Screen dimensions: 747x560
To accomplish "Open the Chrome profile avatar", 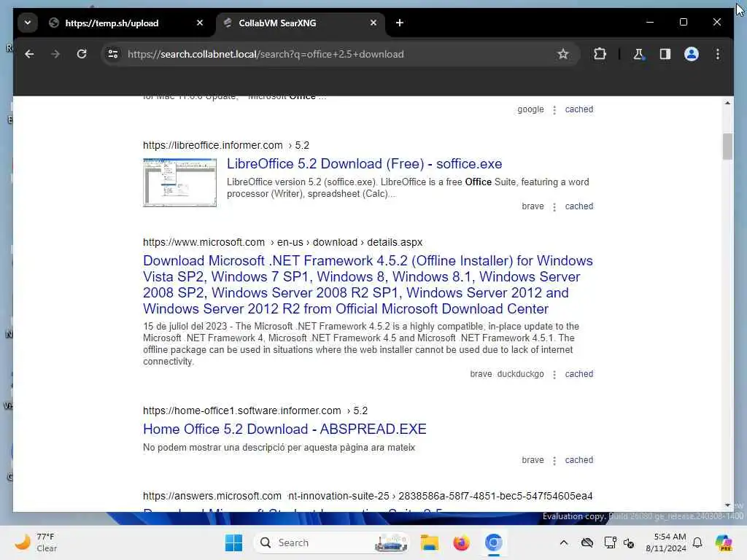I will point(692,54).
